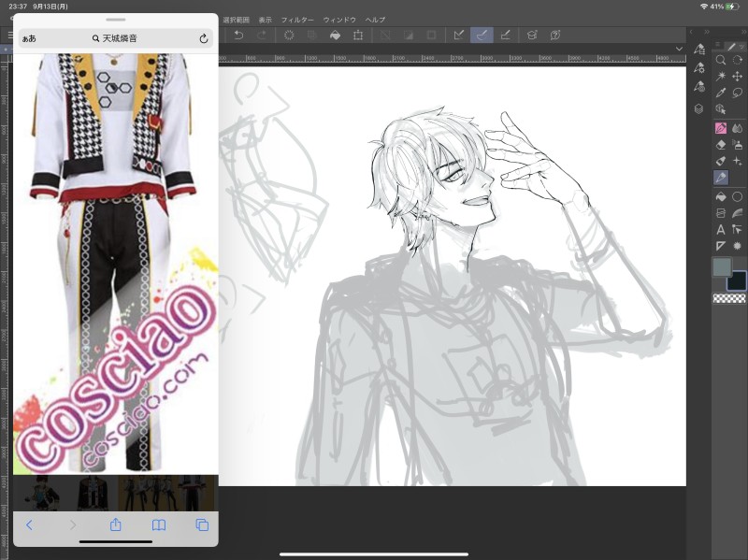748x560 pixels.
Task: Click the dotted-circle Clear icon
Action: click(x=289, y=36)
